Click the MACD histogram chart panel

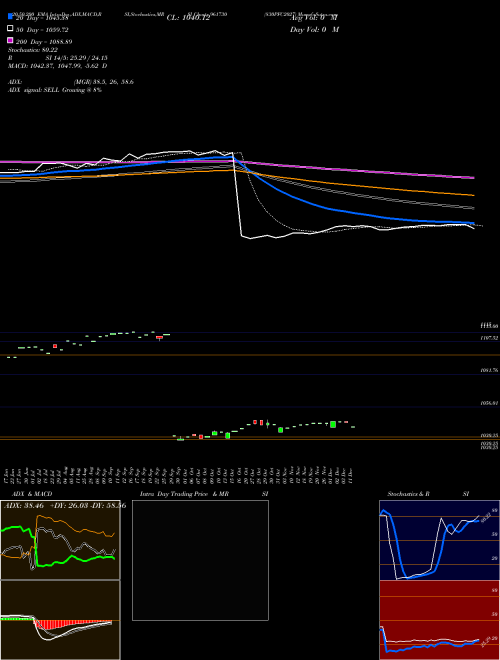[x=60, y=620]
